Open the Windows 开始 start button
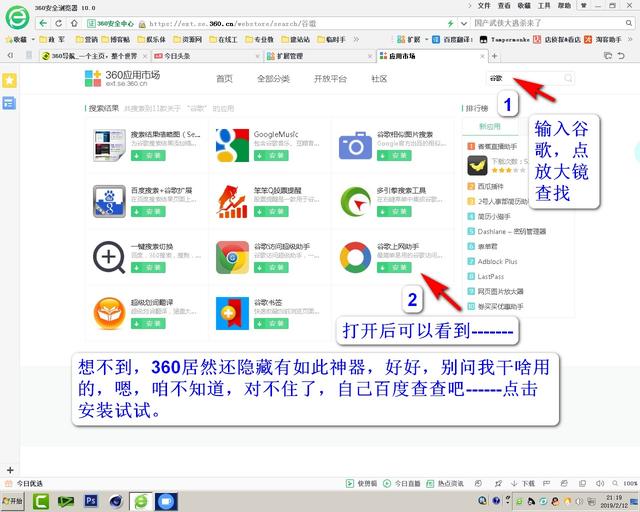The width and height of the screenshot is (640, 512). 12,501
